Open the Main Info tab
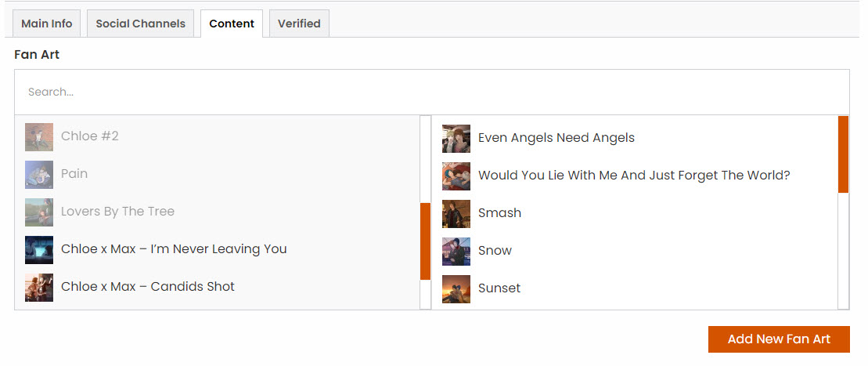Screen dimensions: 868x366 pos(46,24)
